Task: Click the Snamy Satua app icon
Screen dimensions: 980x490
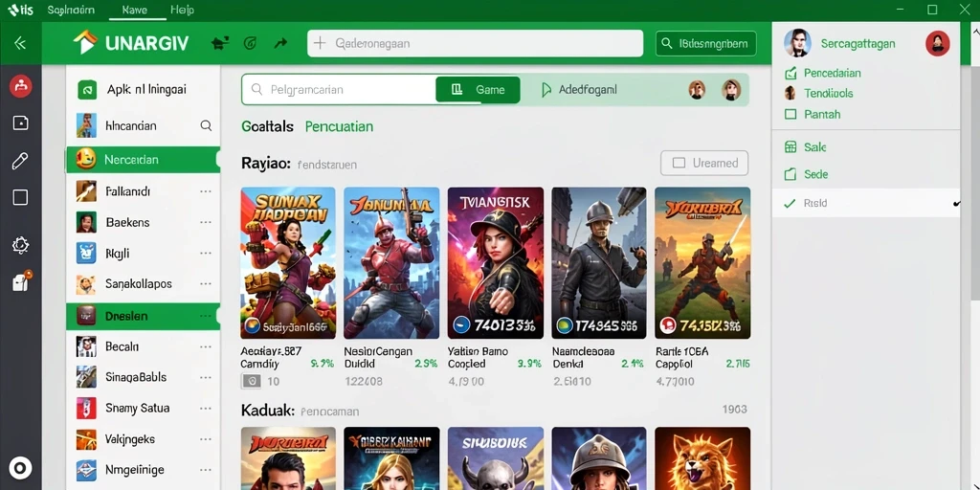Action: coord(86,408)
